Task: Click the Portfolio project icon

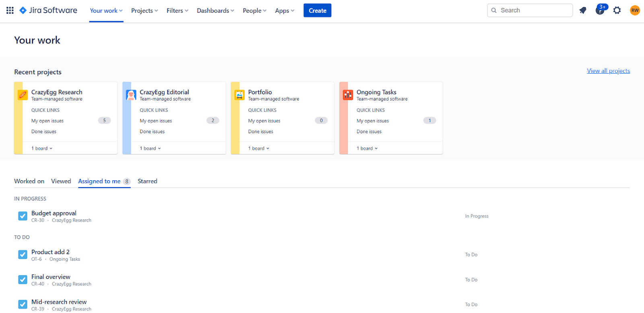Action: coord(239,95)
